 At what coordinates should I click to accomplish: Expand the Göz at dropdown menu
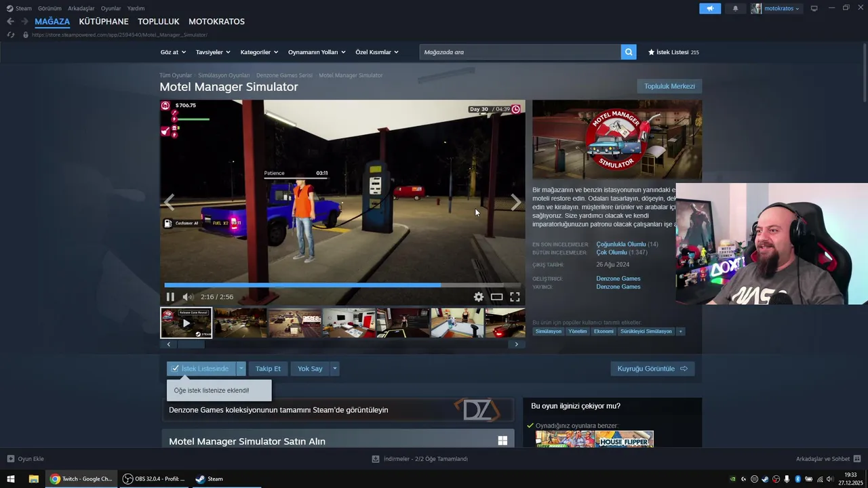[172, 52]
